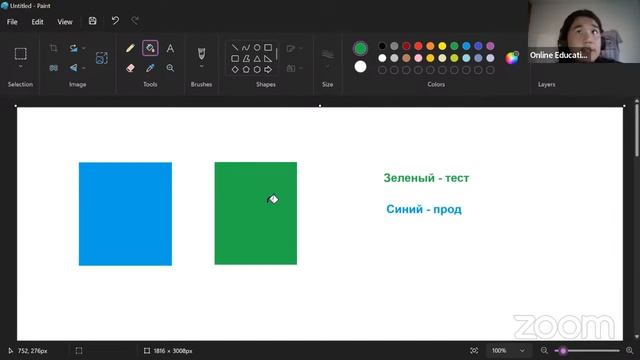
Task: Choose the orange color swatch
Action: click(430, 46)
